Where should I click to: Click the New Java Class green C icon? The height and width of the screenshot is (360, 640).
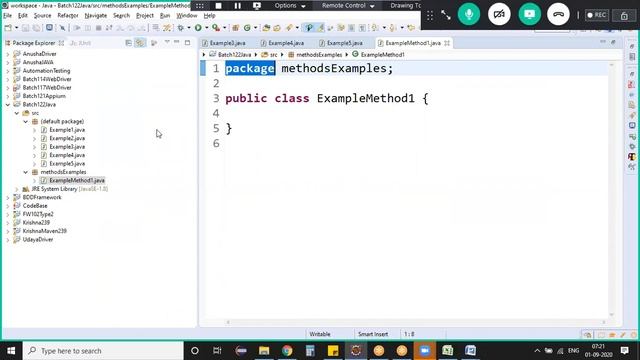[x=247, y=28]
